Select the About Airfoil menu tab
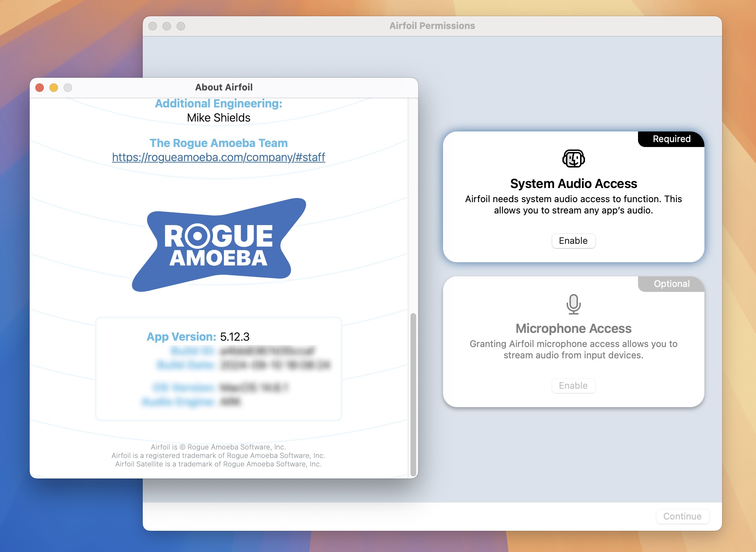 pos(225,87)
